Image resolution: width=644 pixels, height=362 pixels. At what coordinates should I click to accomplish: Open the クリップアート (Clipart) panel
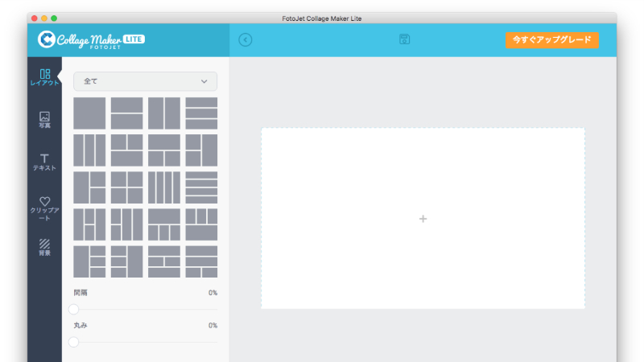point(45,208)
